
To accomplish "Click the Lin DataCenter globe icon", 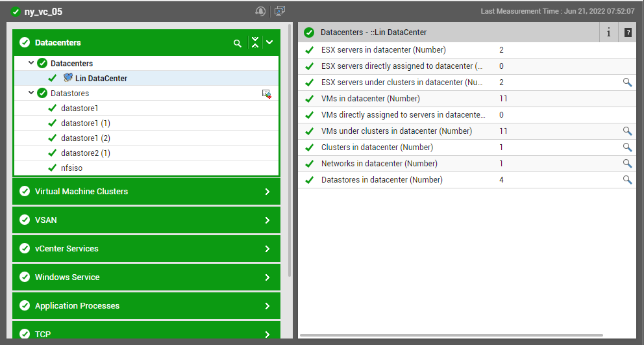I will coord(68,78).
